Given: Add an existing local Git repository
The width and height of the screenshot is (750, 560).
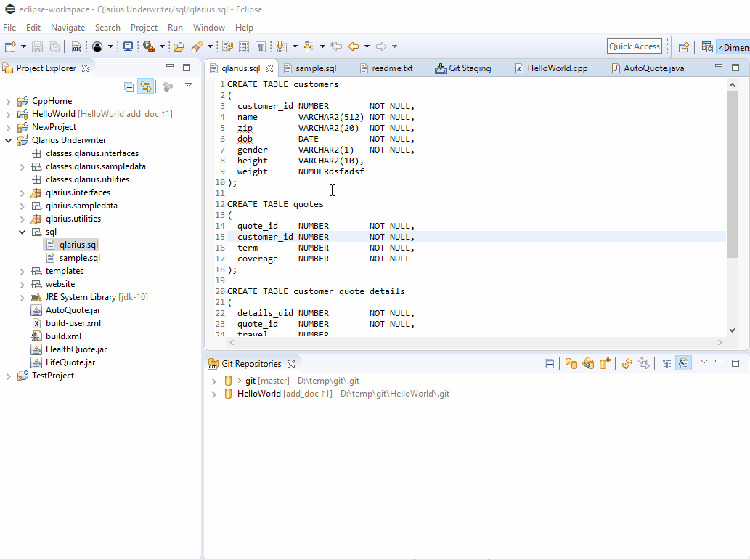Looking at the screenshot, I should pos(571,363).
